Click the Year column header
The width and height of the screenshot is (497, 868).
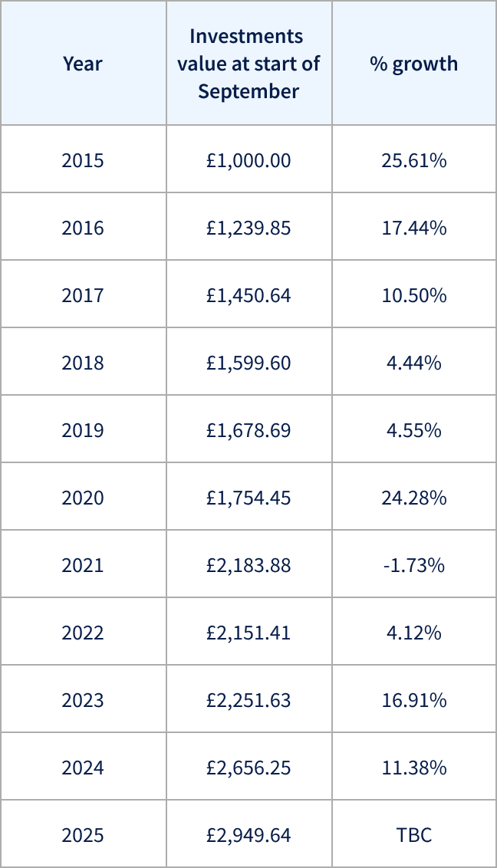(x=83, y=64)
